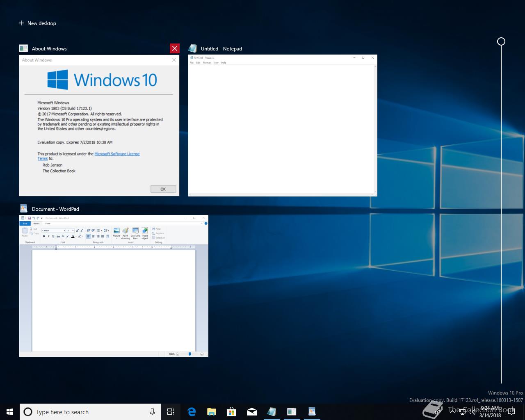This screenshot has width=525, height=420.
Task: Select center text alignment in WordPad
Action: pos(93,236)
